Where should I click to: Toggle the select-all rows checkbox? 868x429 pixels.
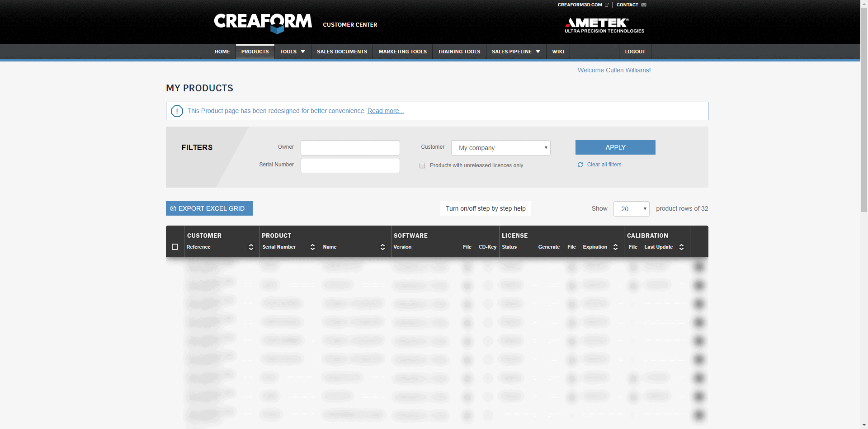coord(175,247)
